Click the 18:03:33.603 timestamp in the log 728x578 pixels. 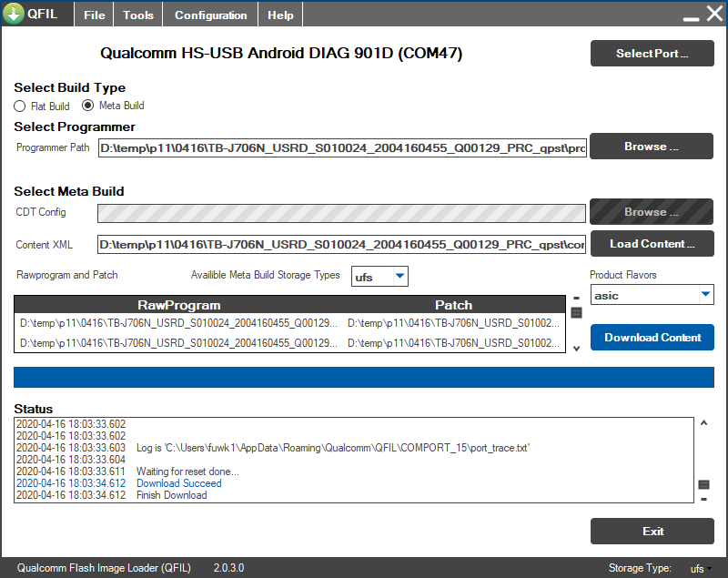tap(71, 448)
